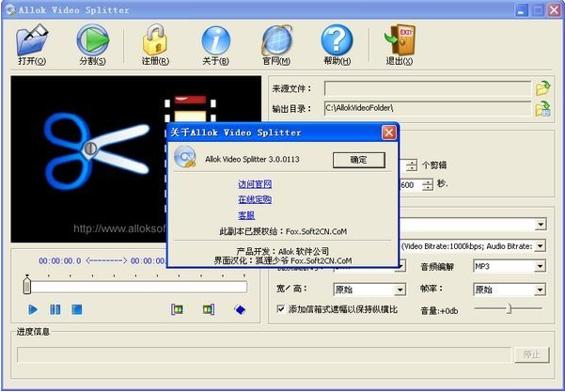Play the video preview
The width and height of the screenshot is (565, 392).
click(x=33, y=309)
